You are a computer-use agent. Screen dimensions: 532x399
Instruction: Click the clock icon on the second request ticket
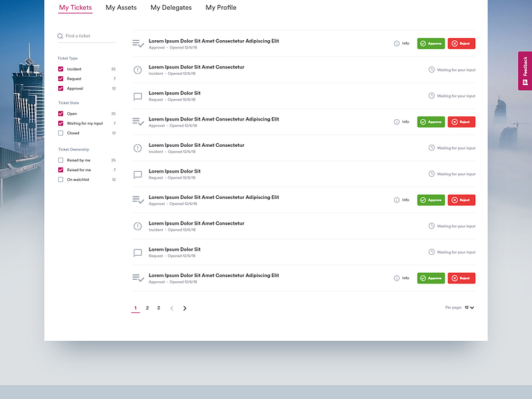(x=432, y=174)
